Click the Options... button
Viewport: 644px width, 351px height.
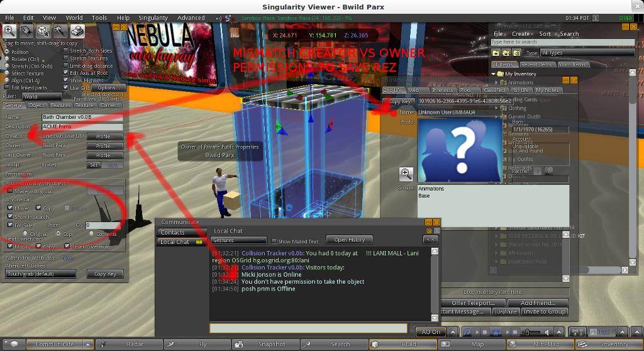[108, 88]
